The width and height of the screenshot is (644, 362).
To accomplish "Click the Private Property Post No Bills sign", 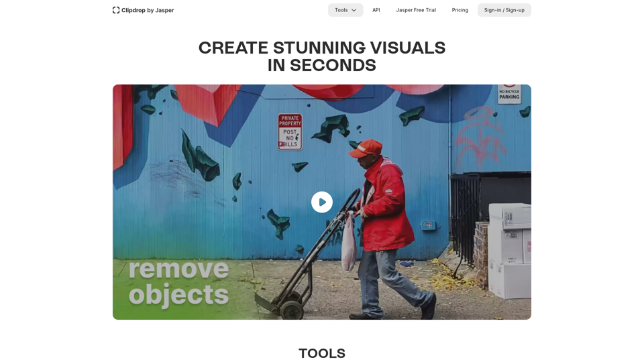I will [290, 132].
